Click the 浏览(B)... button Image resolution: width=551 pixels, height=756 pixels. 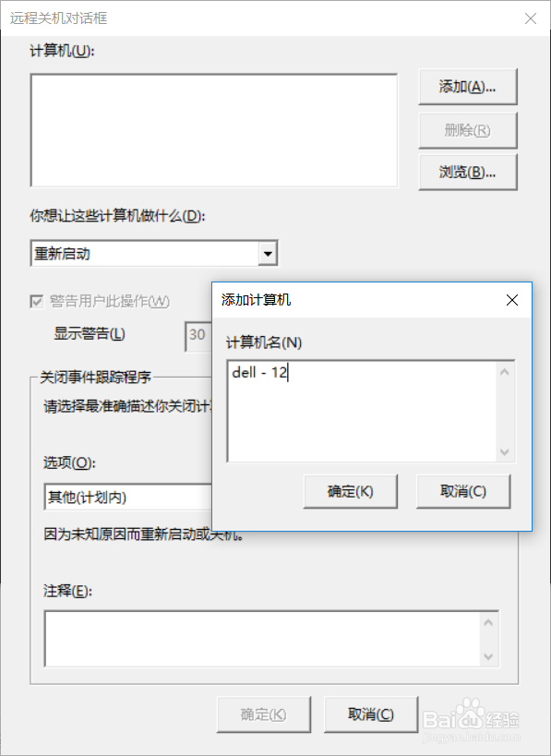tap(468, 172)
